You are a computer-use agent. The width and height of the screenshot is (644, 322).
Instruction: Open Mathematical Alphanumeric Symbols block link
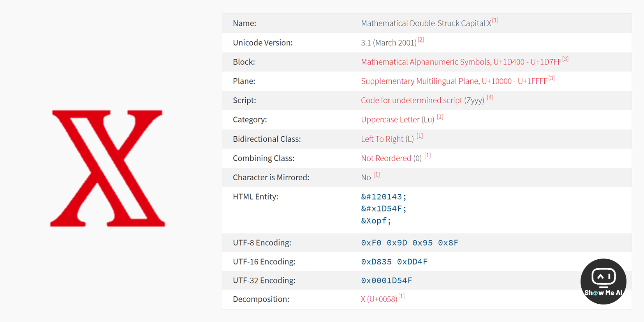point(461,62)
